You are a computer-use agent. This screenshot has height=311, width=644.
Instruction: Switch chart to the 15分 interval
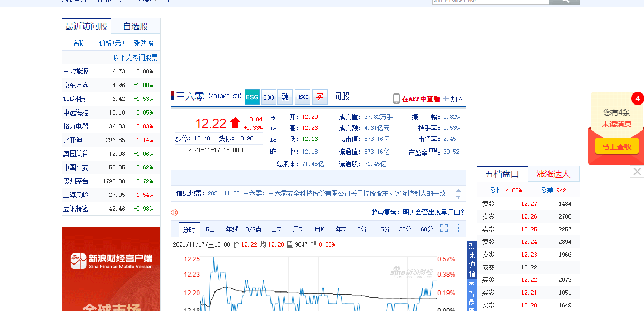pyautogui.click(x=384, y=229)
